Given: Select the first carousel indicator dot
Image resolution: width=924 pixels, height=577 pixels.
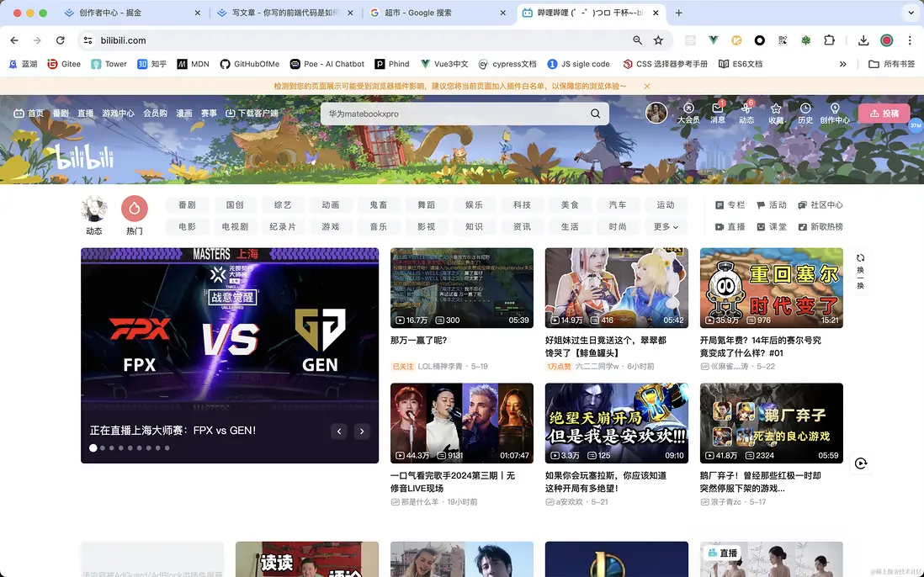Looking at the screenshot, I should tap(93, 448).
